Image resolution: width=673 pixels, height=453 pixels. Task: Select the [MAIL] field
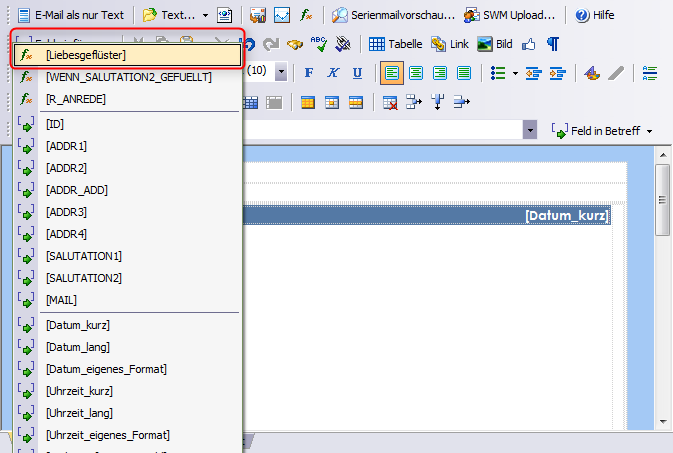127,300
